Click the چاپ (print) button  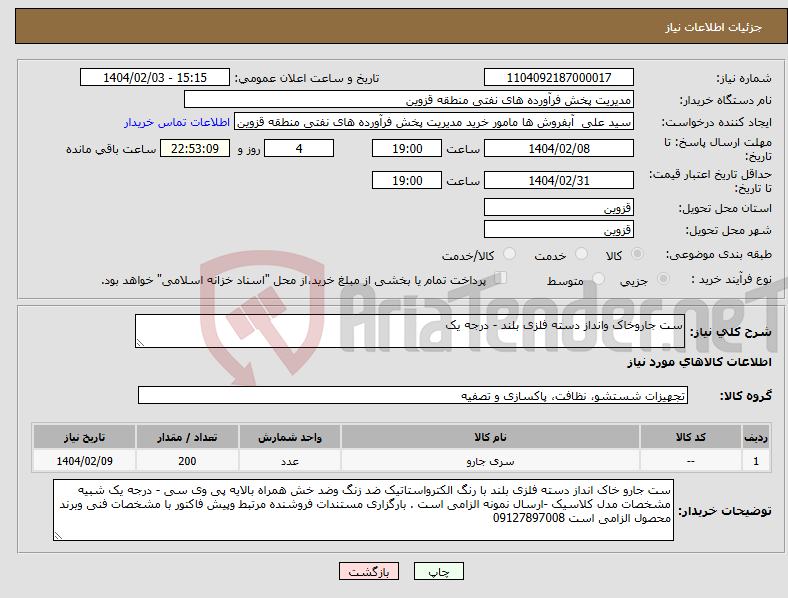click(438, 571)
